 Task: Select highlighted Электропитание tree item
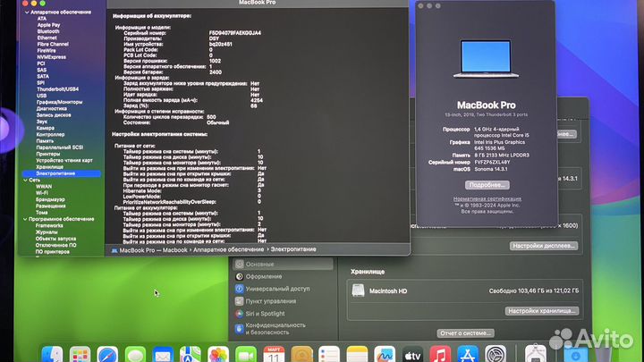click(62, 173)
